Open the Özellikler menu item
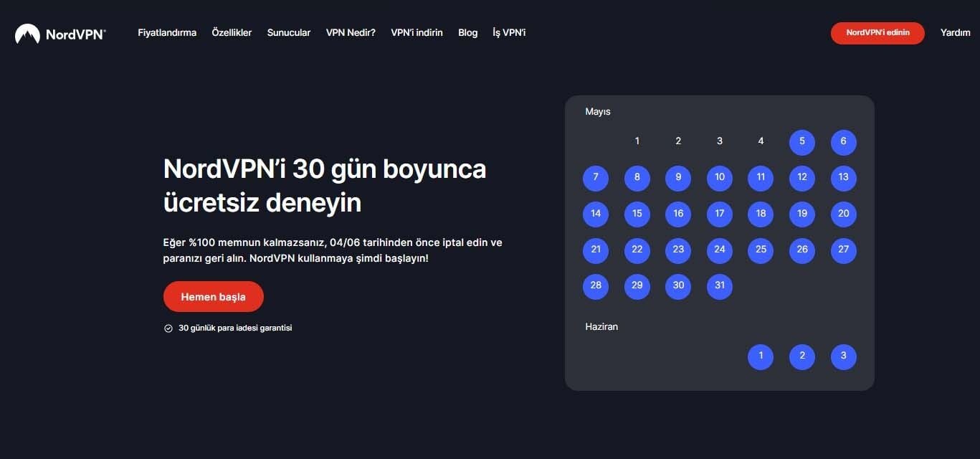 (x=232, y=33)
